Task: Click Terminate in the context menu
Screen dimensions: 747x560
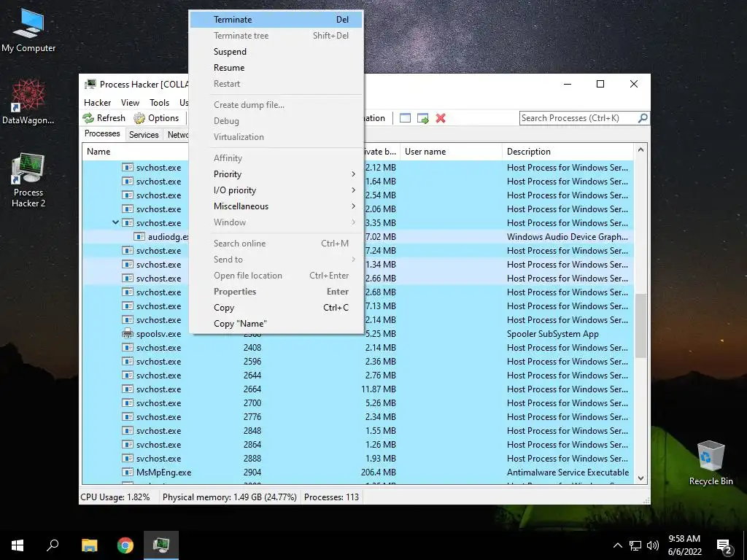Action: 276,20
